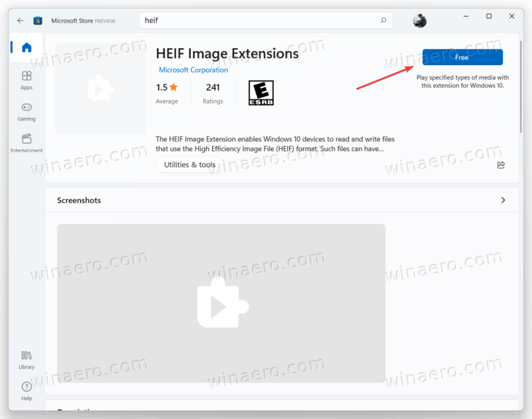Image resolution: width=532 pixels, height=419 pixels.
Task: Click the vertical scrollbar on the right
Action: coord(521,86)
